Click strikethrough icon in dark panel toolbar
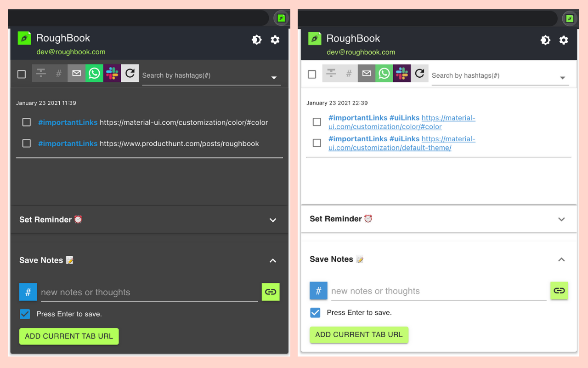The width and height of the screenshot is (588, 368). coord(41,73)
